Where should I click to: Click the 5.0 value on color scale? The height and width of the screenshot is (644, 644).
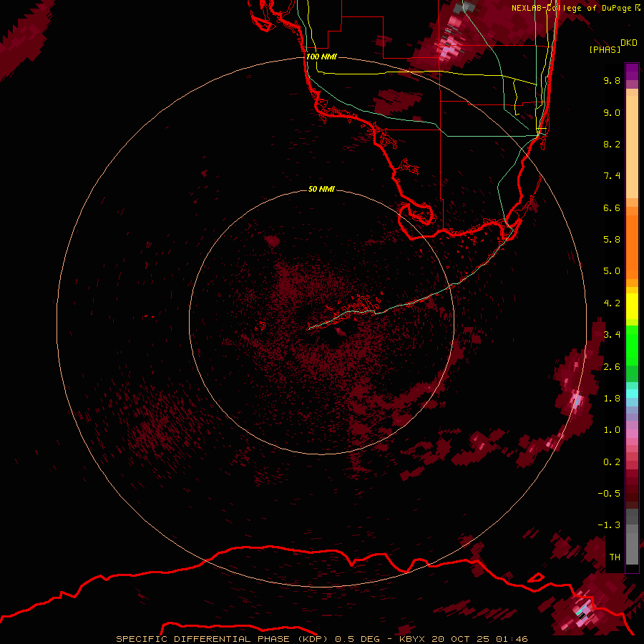612,271
